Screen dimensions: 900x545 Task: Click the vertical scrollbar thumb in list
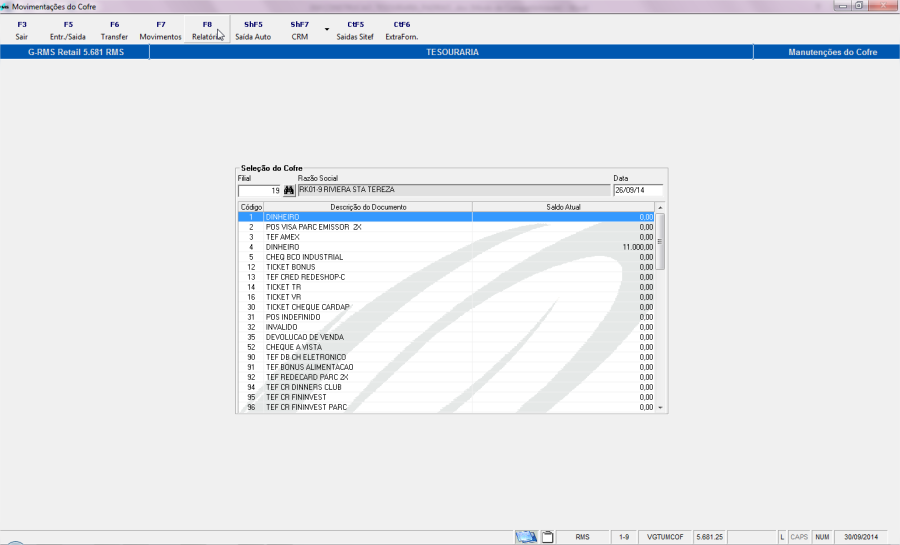(x=660, y=241)
